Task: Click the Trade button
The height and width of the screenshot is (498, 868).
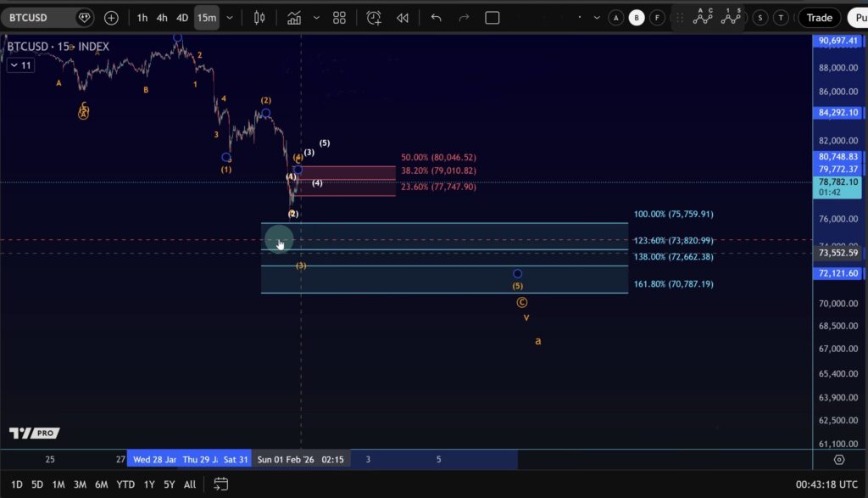Action: coord(819,18)
